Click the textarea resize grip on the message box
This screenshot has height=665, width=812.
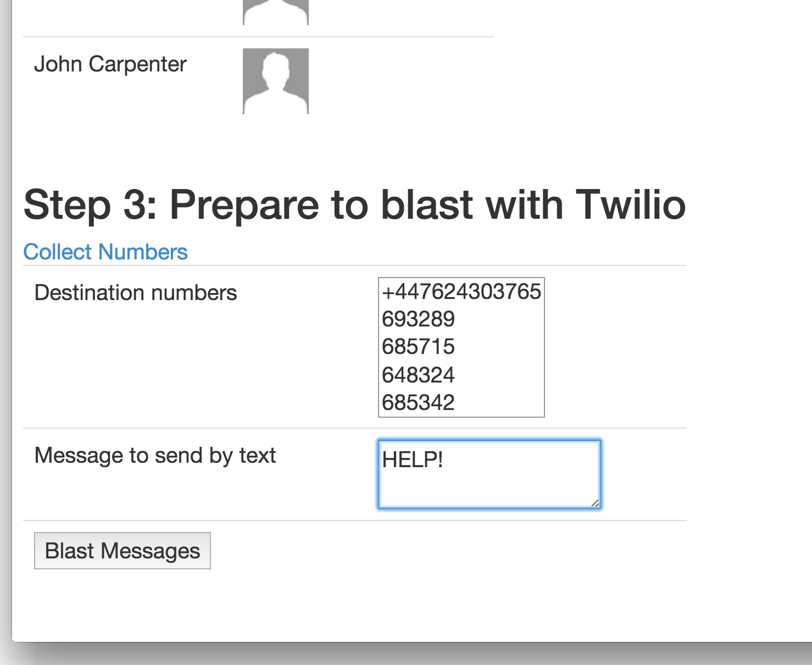tap(597, 503)
